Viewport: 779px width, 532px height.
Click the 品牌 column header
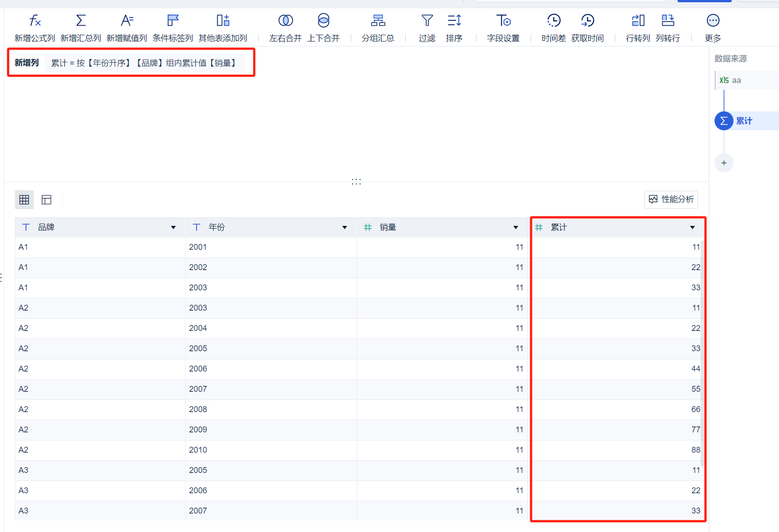[x=100, y=227]
